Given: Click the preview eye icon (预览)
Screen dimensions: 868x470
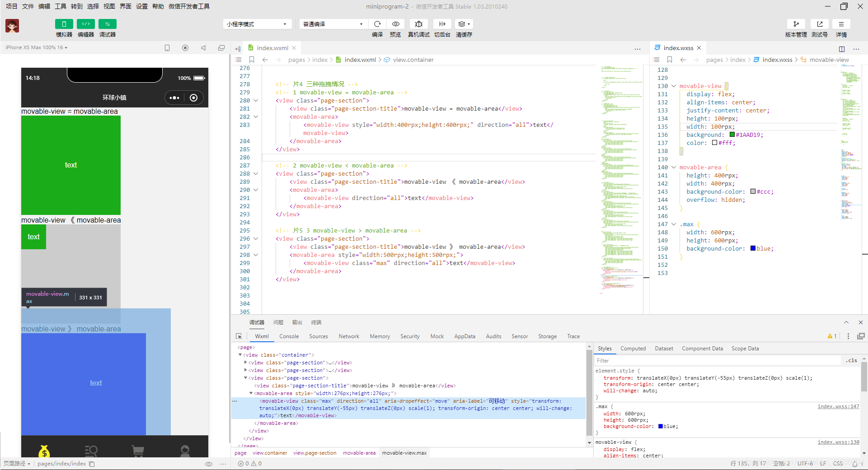Looking at the screenshot, I should pyautogui.click(x=395, y=24).
